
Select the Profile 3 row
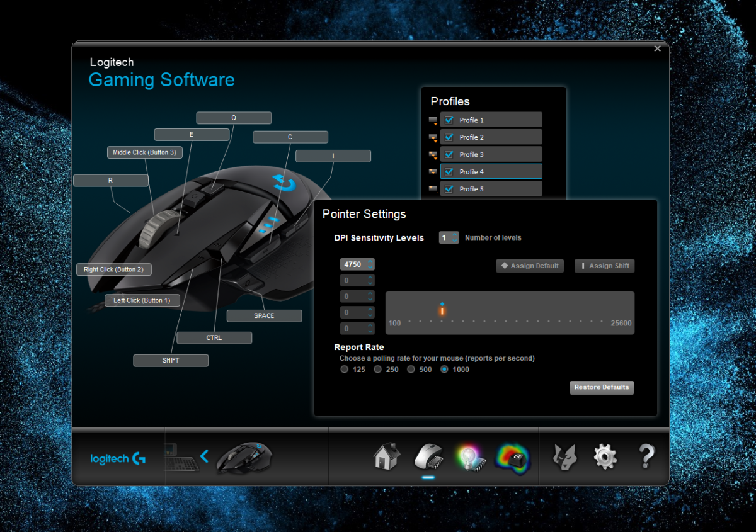point(491,154)
